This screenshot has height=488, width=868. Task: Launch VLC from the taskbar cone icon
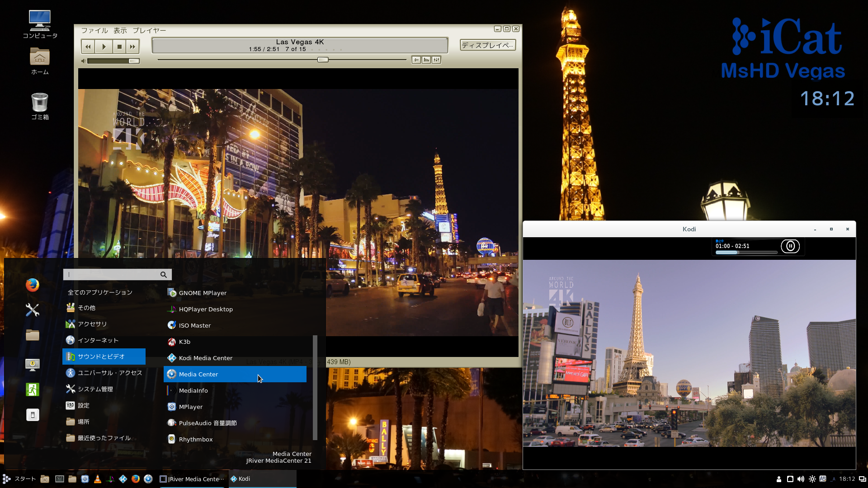[98, 479]
